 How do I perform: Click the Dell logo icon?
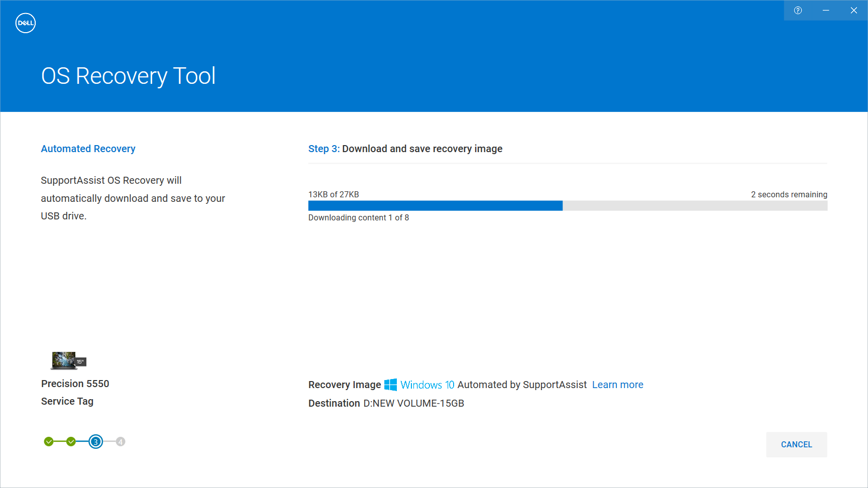25,23
